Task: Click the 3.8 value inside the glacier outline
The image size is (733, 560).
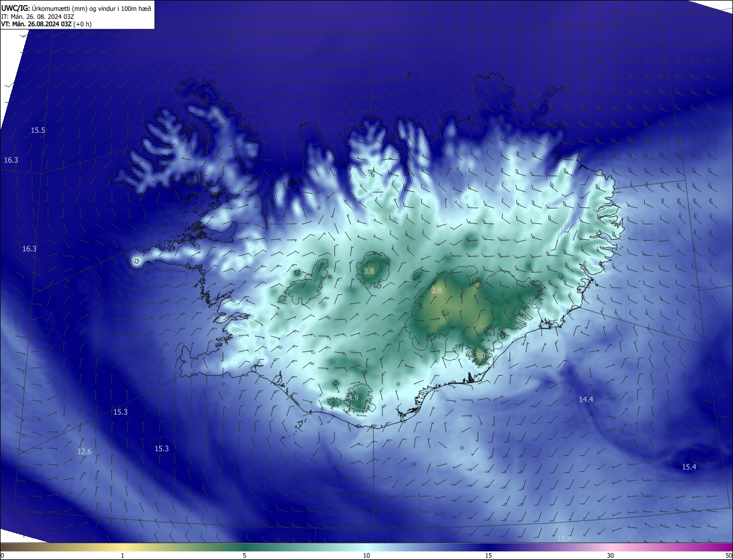Action: [369, 271]
